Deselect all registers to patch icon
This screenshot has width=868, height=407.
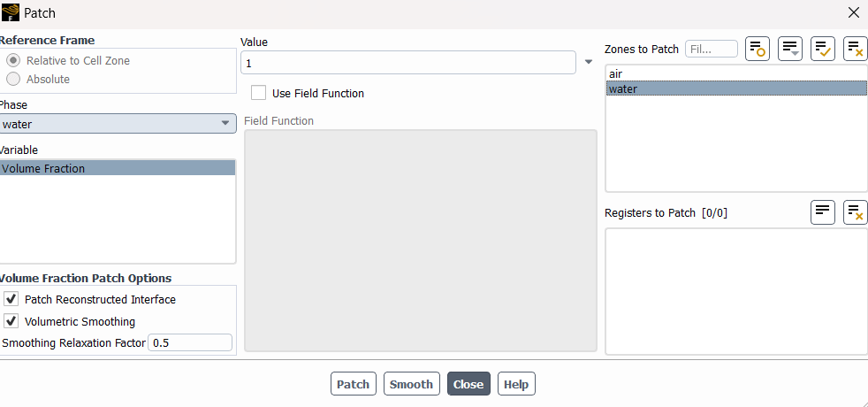coord(856,212)
